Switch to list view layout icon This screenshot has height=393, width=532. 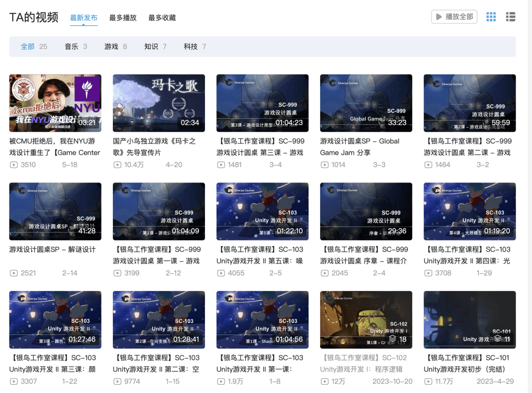pyautogui.click(x=511, y=17)
